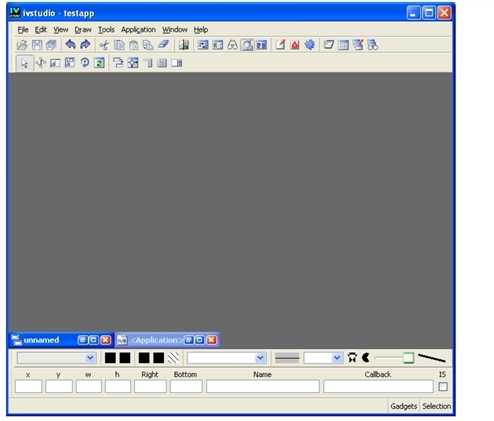Click the Cut scissors icon
The height and width of the screenshot is (421, 494).
click(104, 45)
